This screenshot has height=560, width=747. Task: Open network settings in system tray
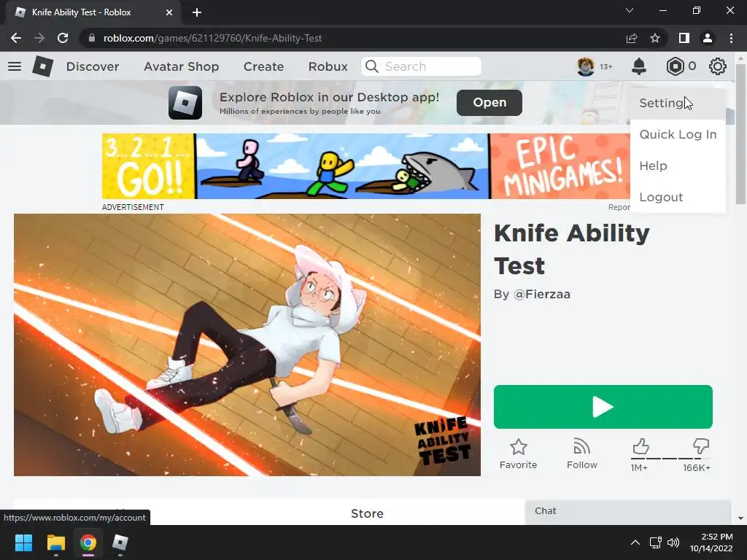point(655,542)
